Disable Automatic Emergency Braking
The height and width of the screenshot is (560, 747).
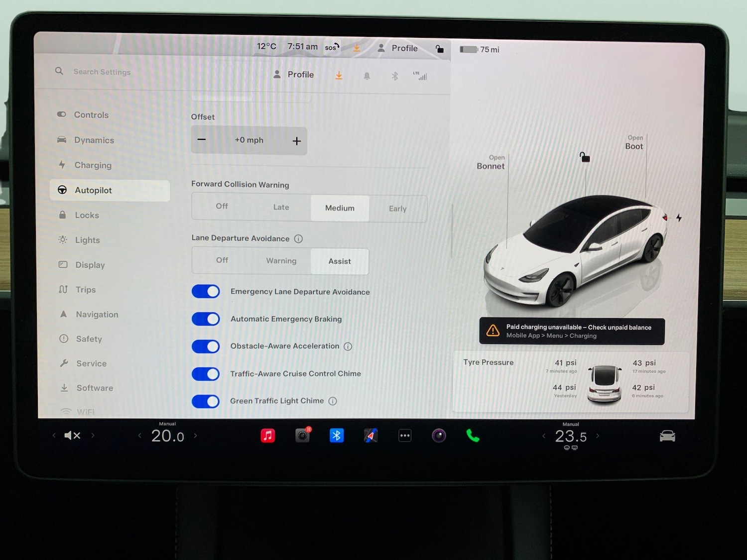click(x=206, y=319)
